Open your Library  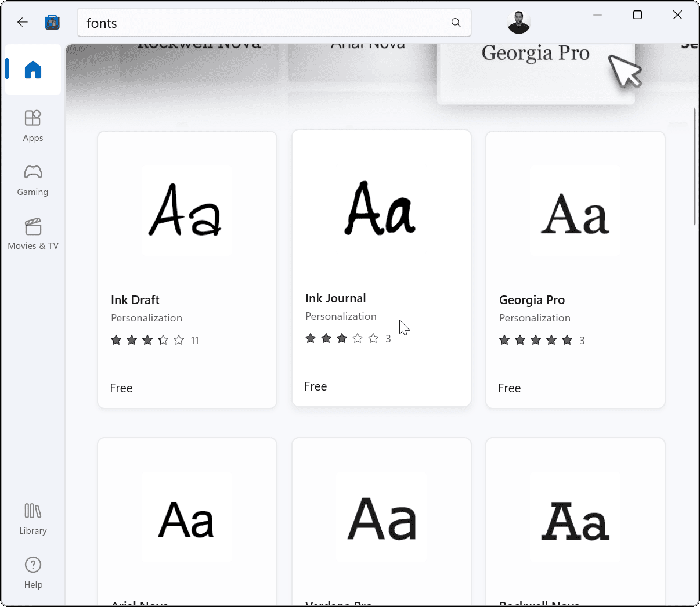[33, 518]
